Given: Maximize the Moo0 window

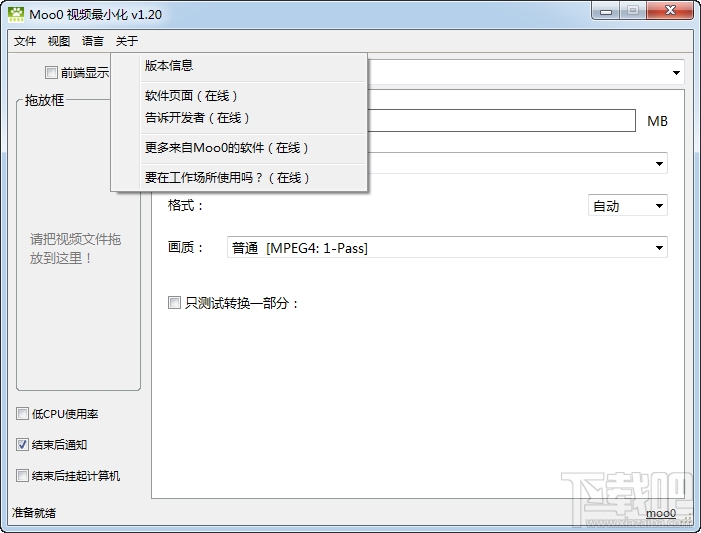Looking at the screenshot, I should (x=633, y=11).
